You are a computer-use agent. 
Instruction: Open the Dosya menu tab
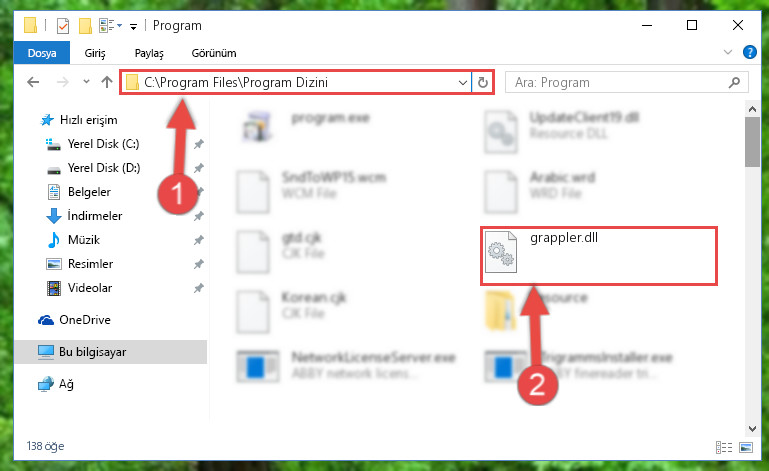42,53
